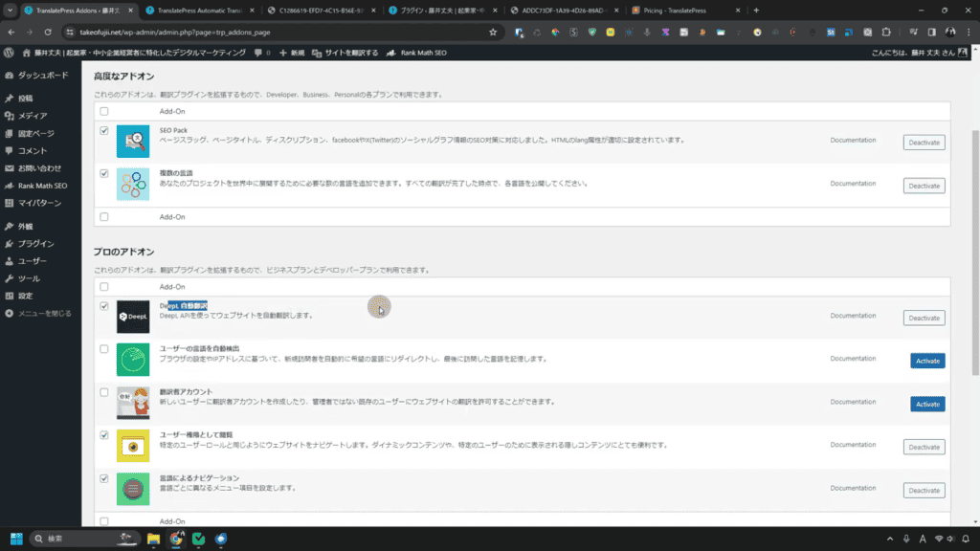This screenshot has width=980, height=551.
Task: Click the ツール wrench icon
Action: click(10, 278)
